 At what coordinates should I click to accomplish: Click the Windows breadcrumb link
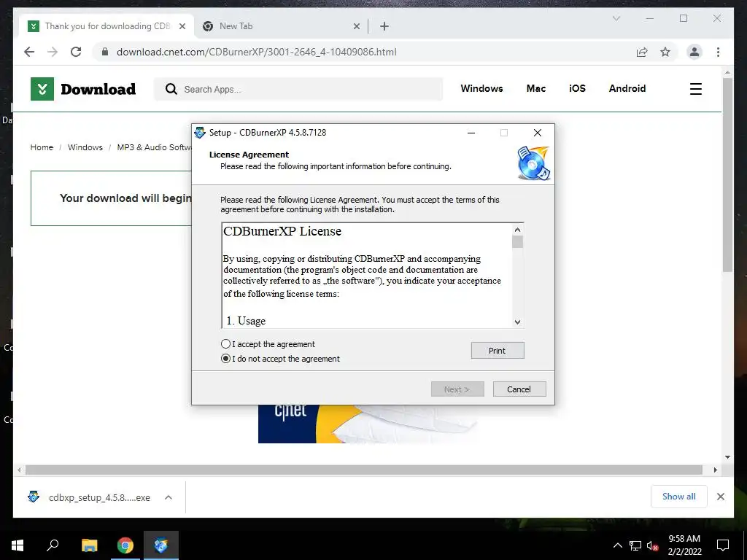pos(85,147)
